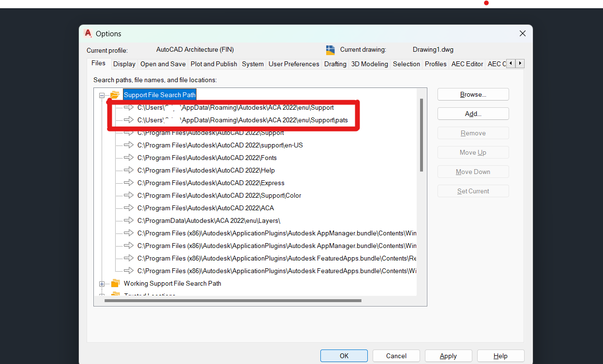
Task: Select path AutoCAD 2022\Express
Action: 211,183
